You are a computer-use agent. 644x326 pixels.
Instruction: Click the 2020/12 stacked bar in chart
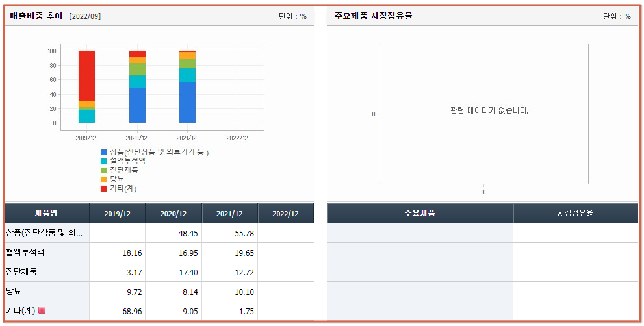tap(137, 86)
